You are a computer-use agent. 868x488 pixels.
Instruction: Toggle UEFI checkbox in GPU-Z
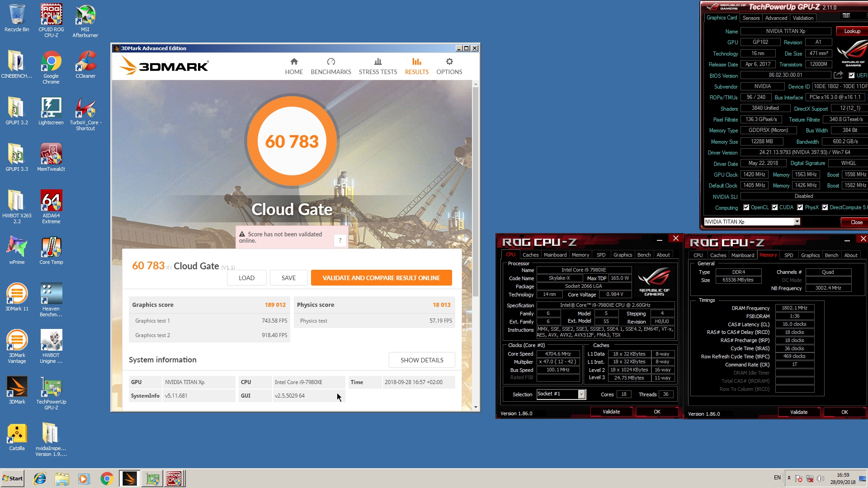[852, 75]
